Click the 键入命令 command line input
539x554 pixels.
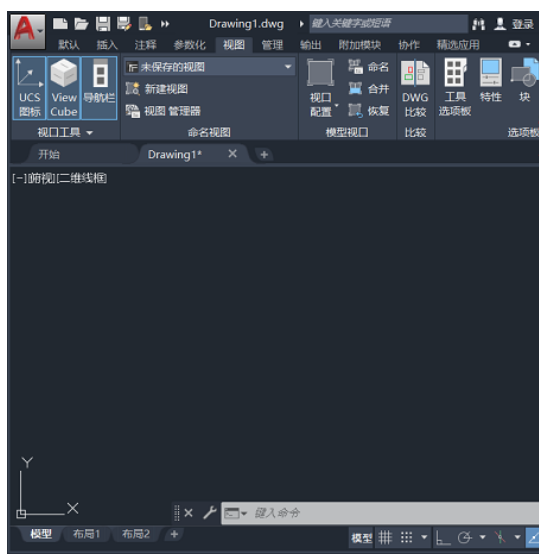point(380,513)
